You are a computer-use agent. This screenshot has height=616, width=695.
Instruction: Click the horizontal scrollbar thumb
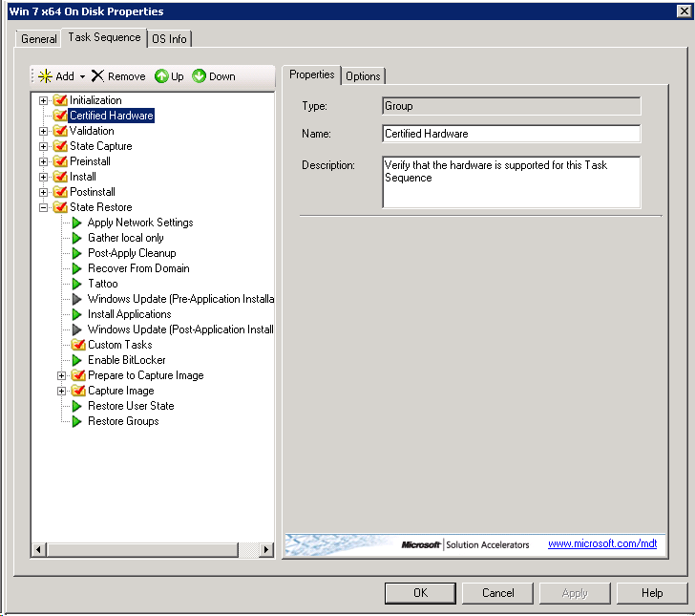point(142,550)
